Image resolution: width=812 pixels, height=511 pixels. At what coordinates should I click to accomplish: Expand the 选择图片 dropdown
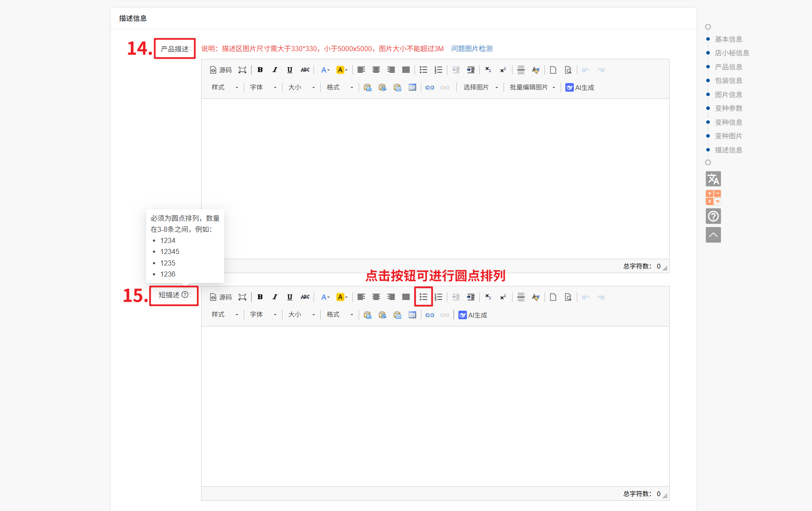[480, 87]
